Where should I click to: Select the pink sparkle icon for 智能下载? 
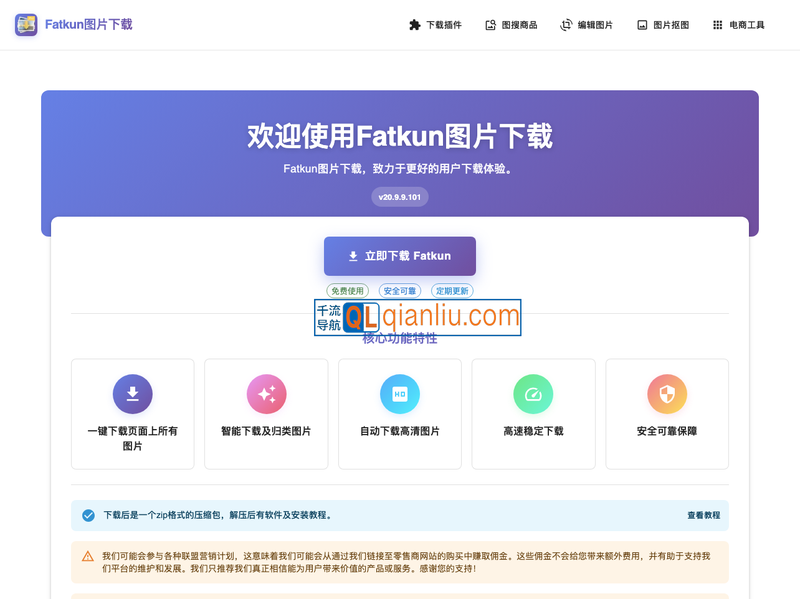tap(267, 393)
